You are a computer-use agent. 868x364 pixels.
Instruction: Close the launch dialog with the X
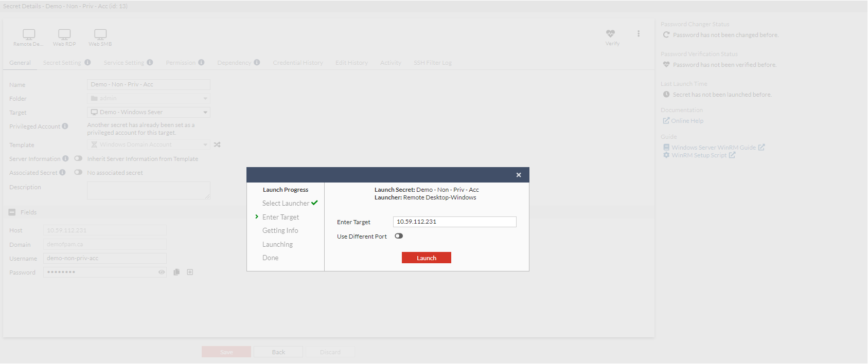point(519,175)
